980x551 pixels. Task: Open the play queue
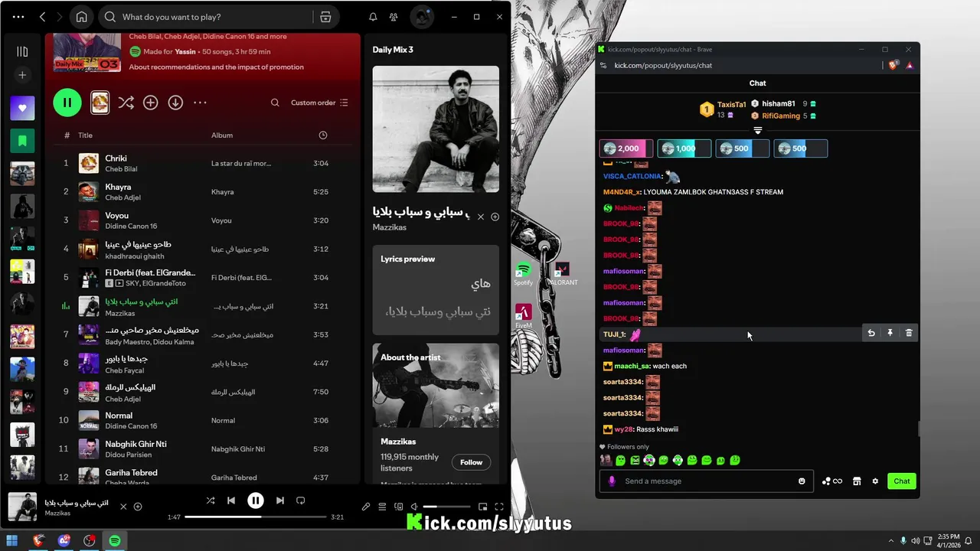[382, 507]
